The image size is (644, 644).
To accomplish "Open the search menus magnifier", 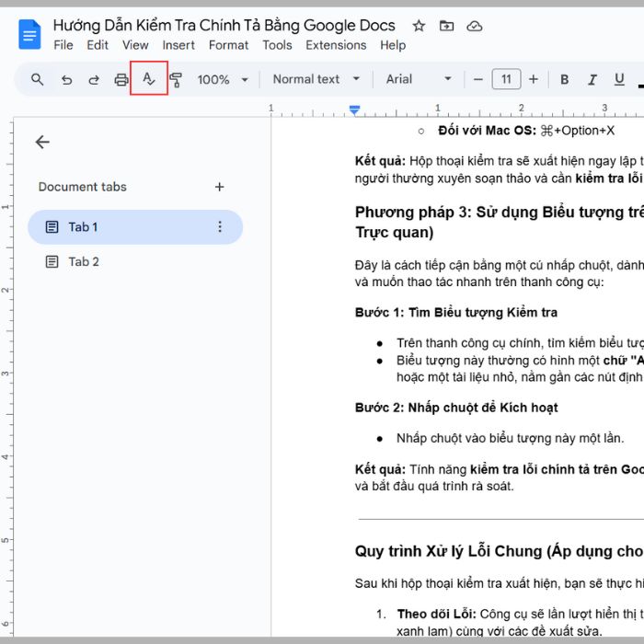I will click(38, 79).
